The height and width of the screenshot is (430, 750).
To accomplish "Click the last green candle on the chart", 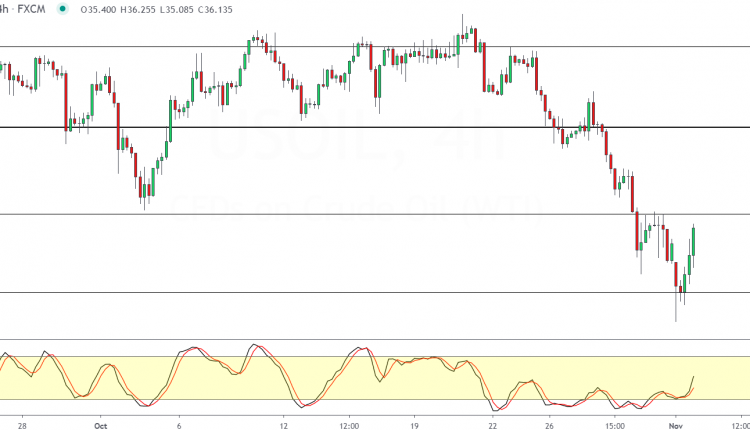I will (x=694, y=243).
